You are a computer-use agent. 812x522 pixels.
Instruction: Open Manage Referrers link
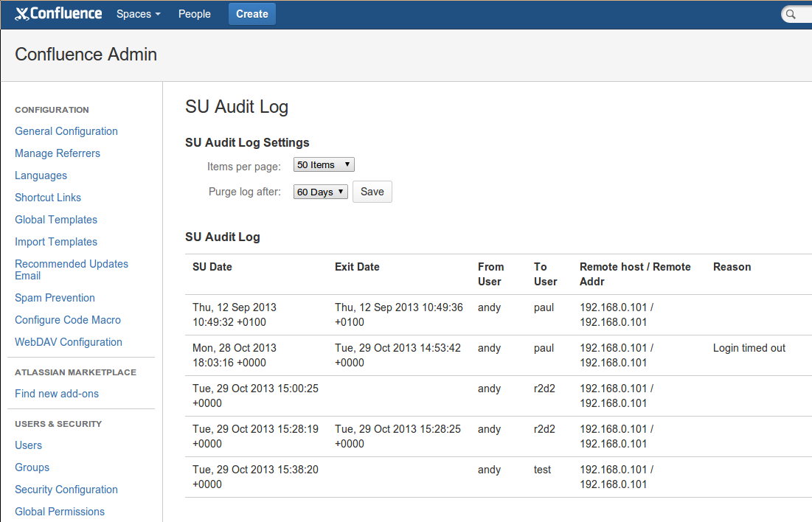[58, 153]
